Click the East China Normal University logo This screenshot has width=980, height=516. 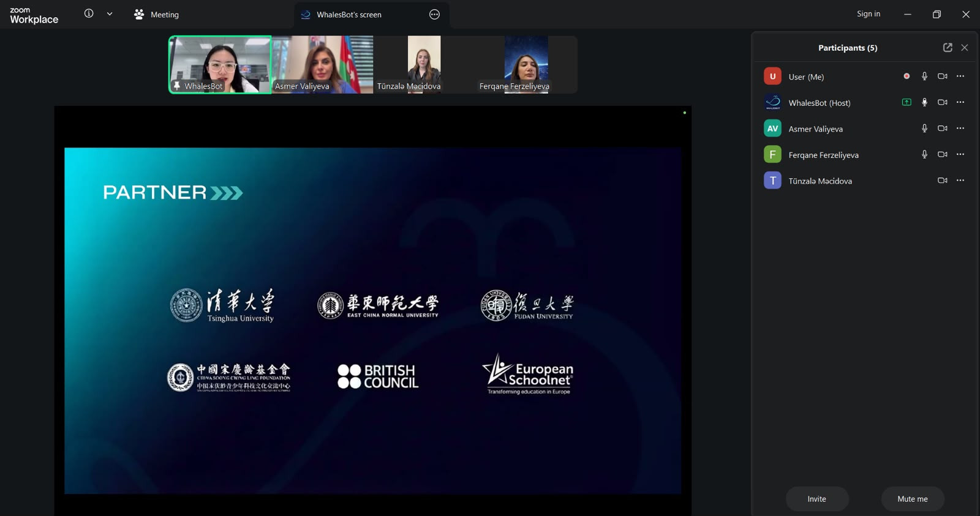[378, 305]
